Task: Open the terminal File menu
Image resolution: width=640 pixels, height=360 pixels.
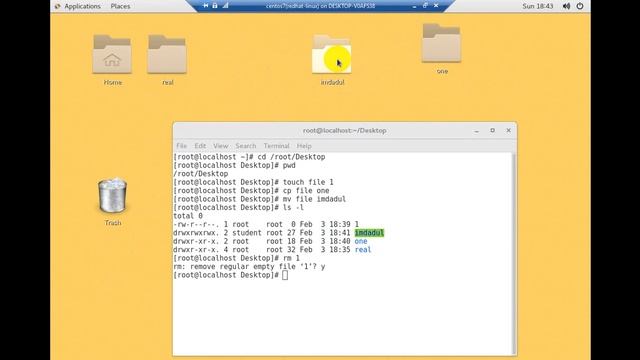Action: click(182, 146)
